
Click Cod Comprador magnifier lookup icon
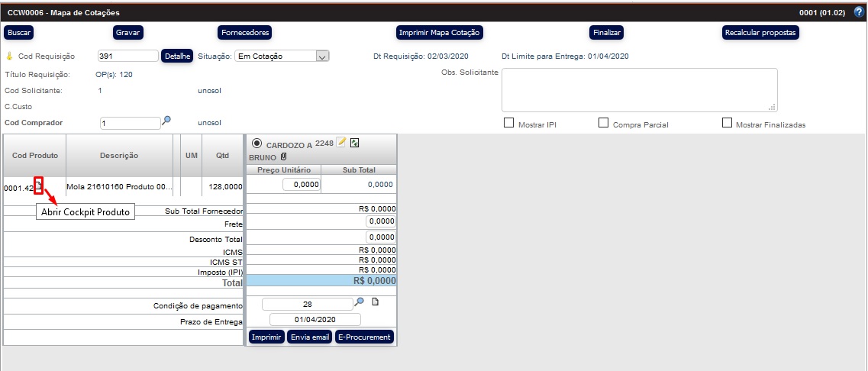(x=166, y=121)
